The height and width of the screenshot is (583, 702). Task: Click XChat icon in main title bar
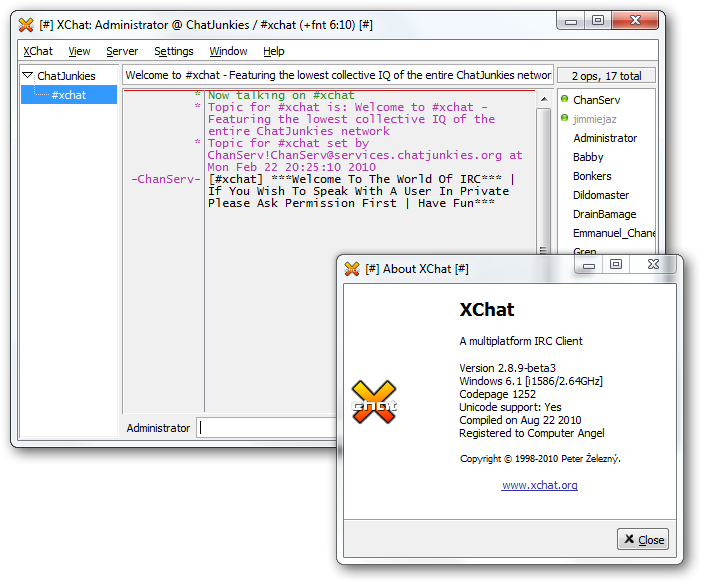point(26,25)
